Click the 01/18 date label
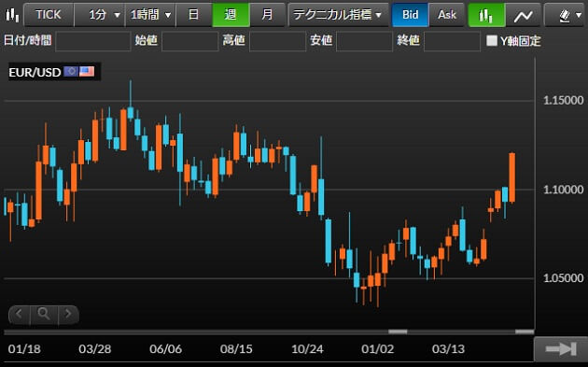 pos(24,349)
